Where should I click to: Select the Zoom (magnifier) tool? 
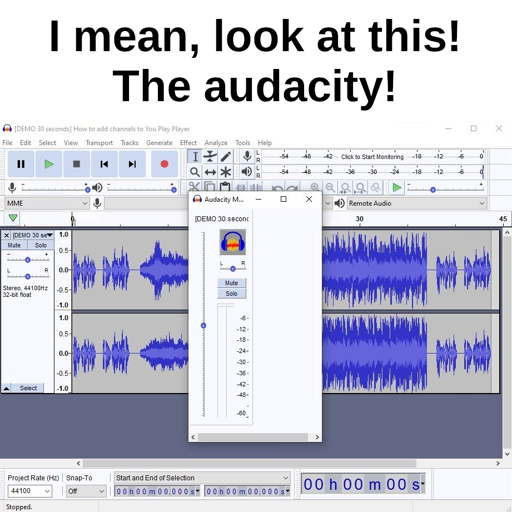[195, 172]
